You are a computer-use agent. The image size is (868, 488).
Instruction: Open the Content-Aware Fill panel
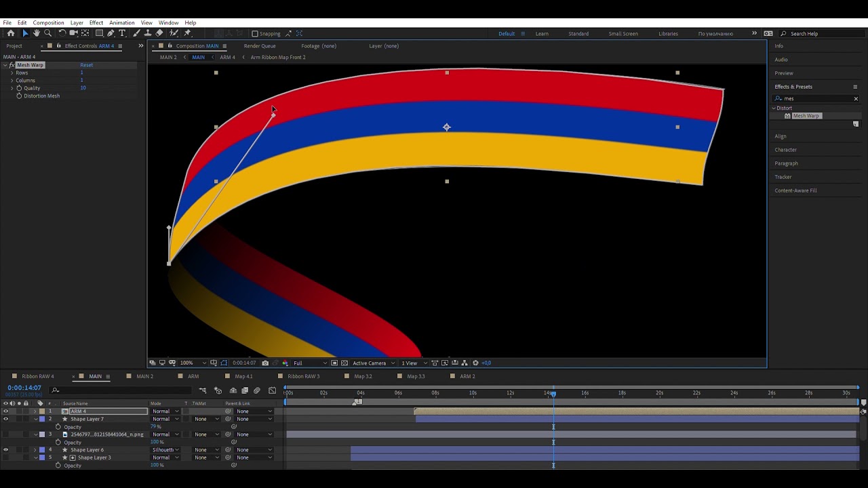click(x=795, y=190)
